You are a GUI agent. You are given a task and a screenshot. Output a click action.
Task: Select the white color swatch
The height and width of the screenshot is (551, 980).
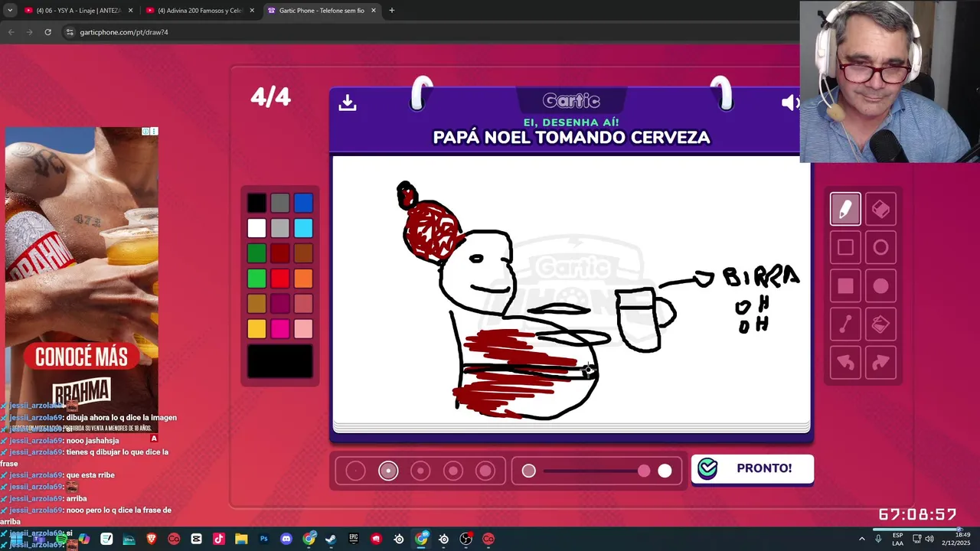pos(256,228)
